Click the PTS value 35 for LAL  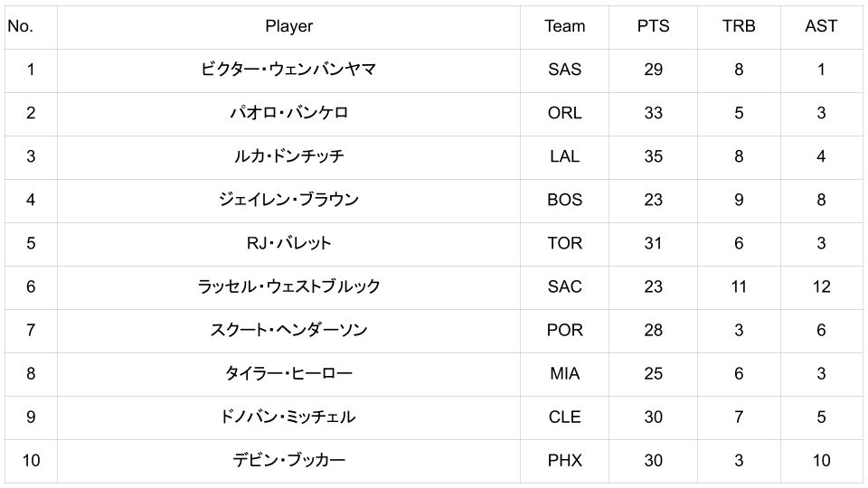point(653,156)
